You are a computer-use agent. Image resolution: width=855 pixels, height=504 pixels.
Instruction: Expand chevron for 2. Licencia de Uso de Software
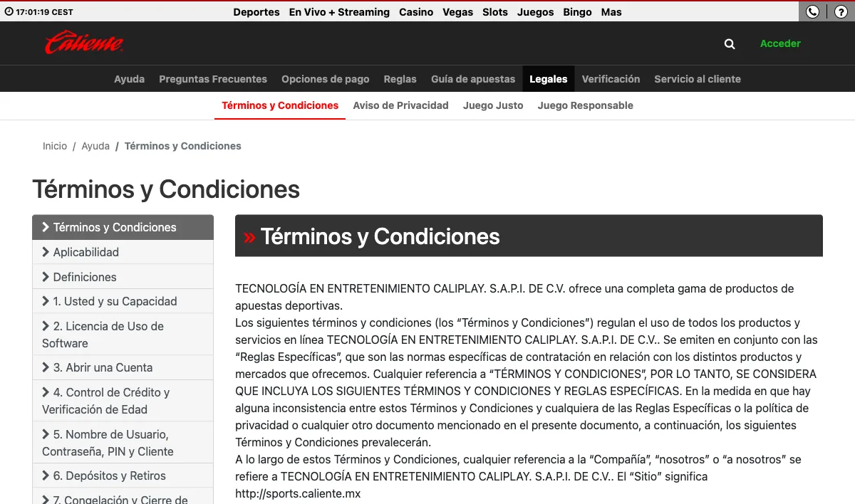coord(46,326)
